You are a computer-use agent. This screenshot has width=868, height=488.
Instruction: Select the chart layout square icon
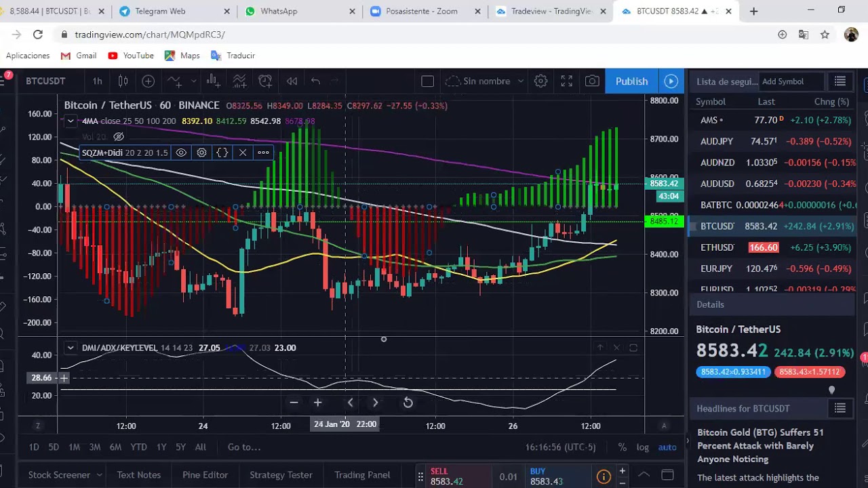pyautogui.click(x=427, y=81)
